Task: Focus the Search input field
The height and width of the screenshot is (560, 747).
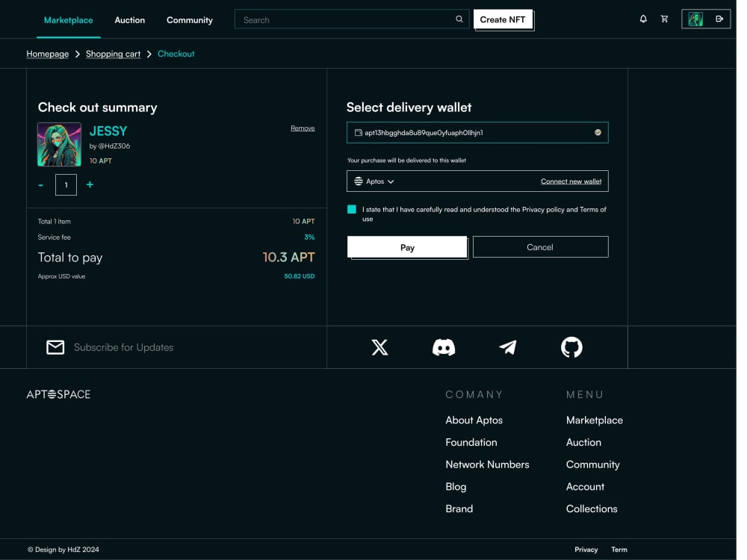Action: (352, 19)
